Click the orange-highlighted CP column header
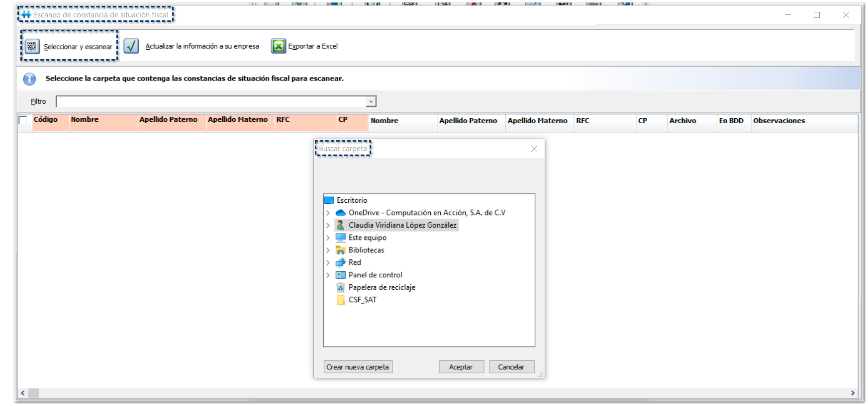This screenshot has height=406, width=868. pos(353,123)
